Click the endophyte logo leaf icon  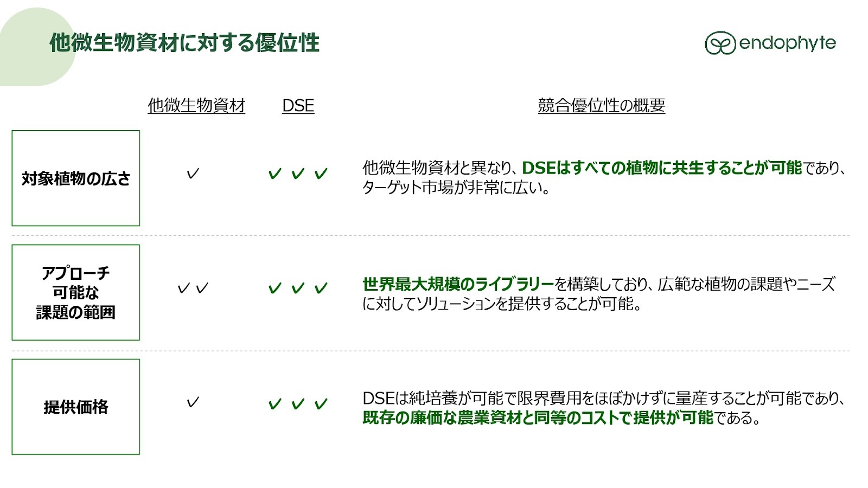[720, 43]
